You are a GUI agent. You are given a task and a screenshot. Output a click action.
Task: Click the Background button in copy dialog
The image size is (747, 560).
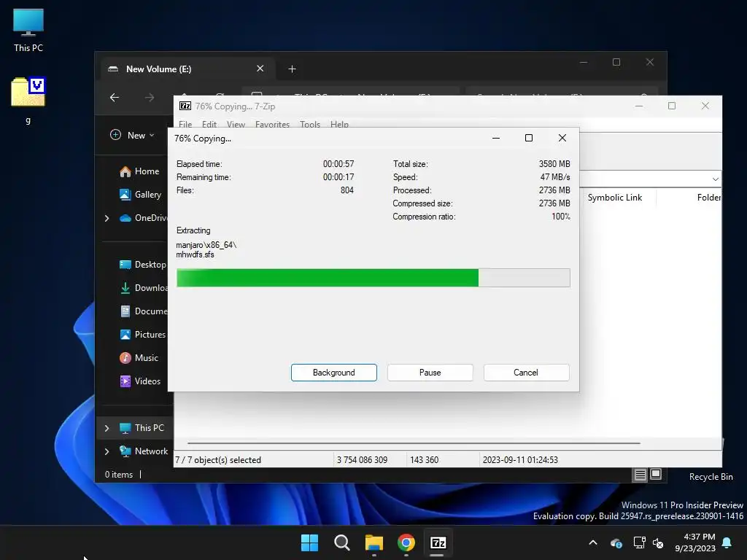(x=333, y=373)
